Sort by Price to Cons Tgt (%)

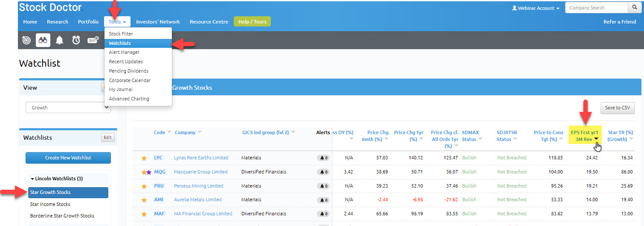548,136
